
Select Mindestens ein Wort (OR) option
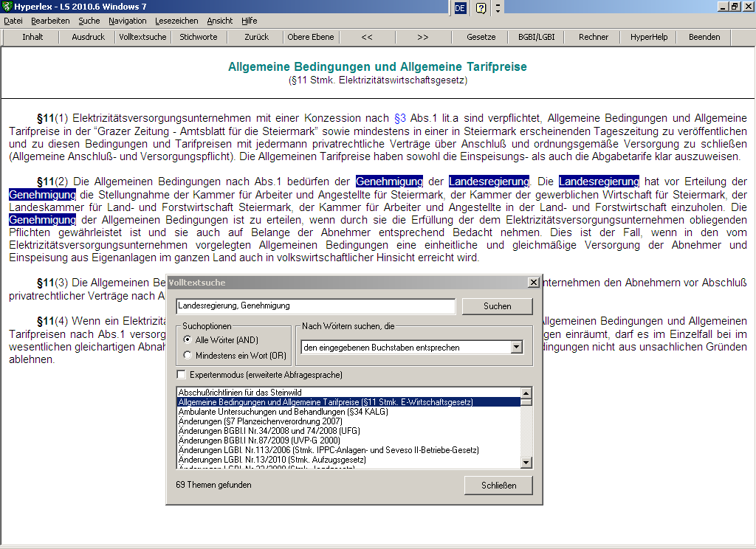click(x=235, y=356)
